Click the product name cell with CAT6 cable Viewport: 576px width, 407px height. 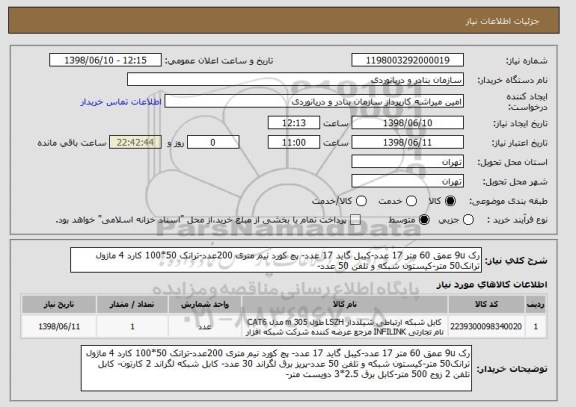[x=345, y=327]
